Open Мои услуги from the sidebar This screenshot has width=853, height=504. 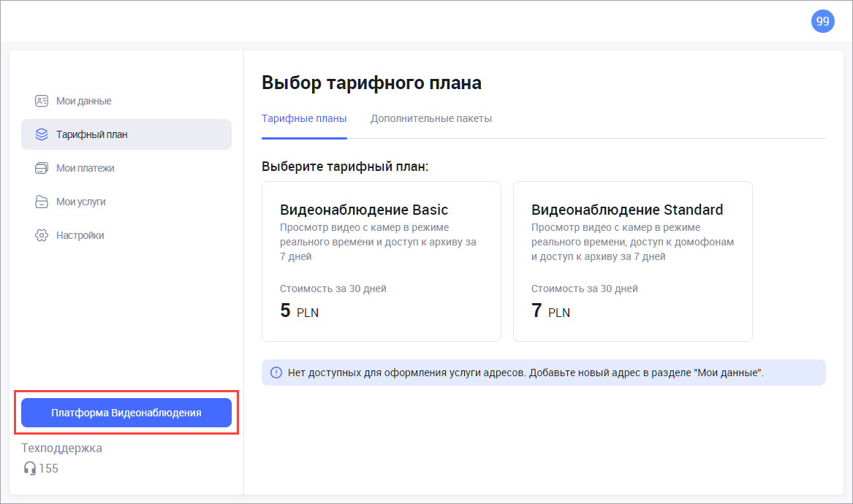(81, 202)
